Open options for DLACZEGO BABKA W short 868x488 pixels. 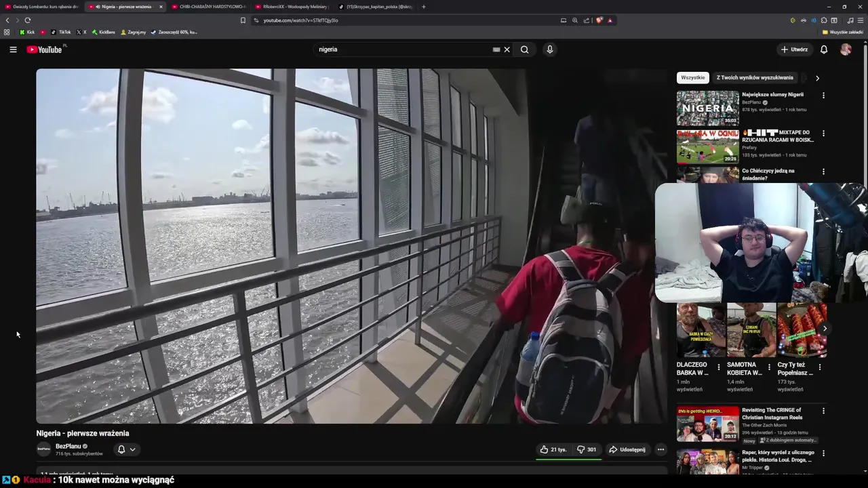coord(719,367)
